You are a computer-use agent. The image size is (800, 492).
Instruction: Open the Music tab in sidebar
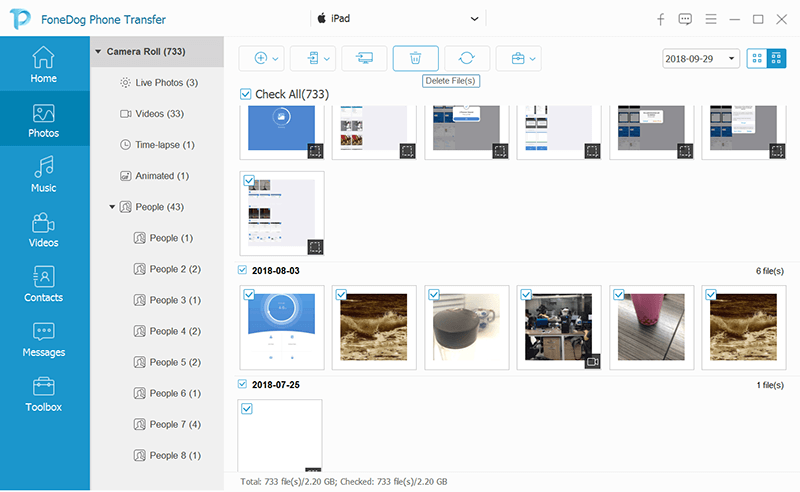tap(44, 174)
